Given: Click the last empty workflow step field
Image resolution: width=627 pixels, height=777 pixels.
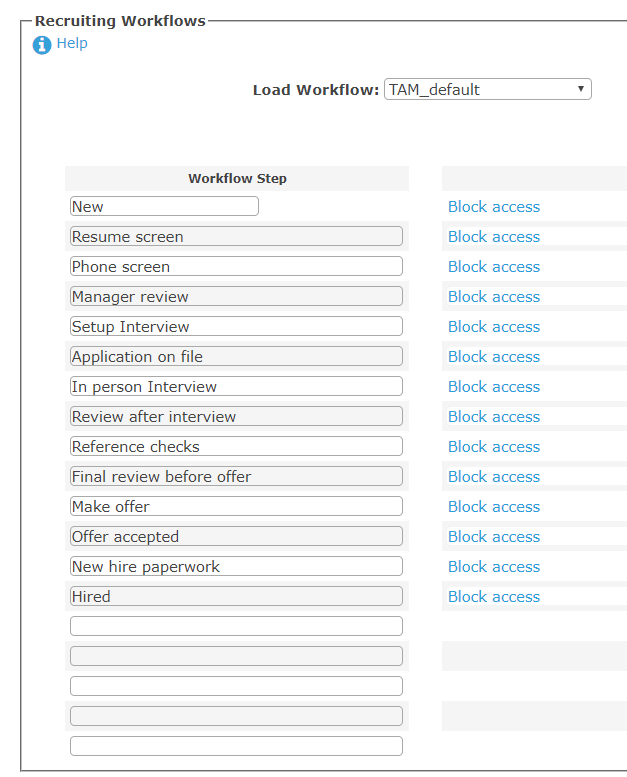Looking at the screenshot, I should (x=236, y=746).
